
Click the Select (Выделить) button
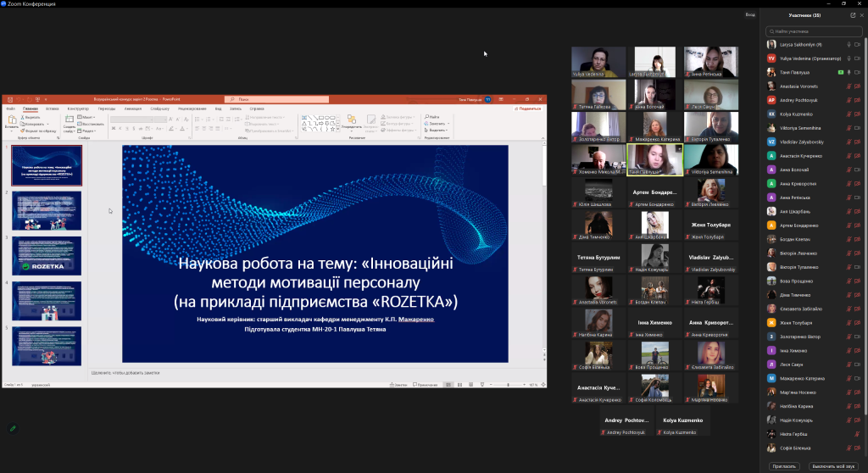[436, 131]
